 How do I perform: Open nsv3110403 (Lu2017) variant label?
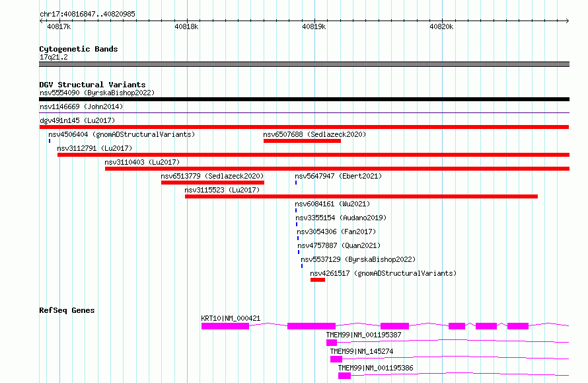point(142,162)
